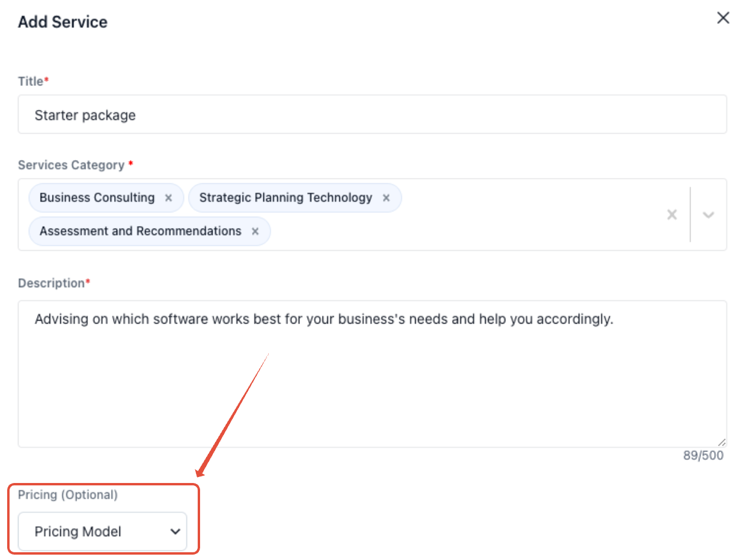Click the Description resize handle corner

click(722, 442)
